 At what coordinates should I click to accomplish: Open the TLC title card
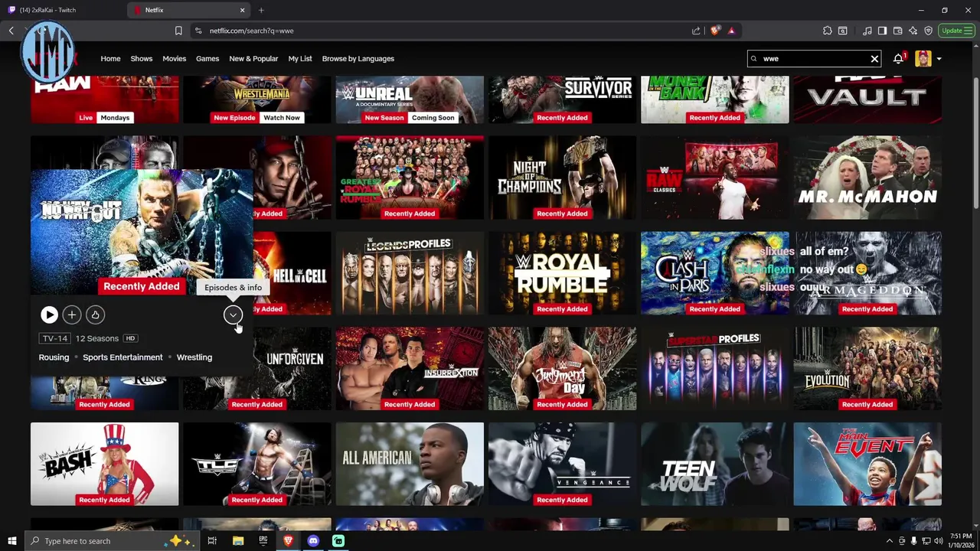[x=257, y=464]
